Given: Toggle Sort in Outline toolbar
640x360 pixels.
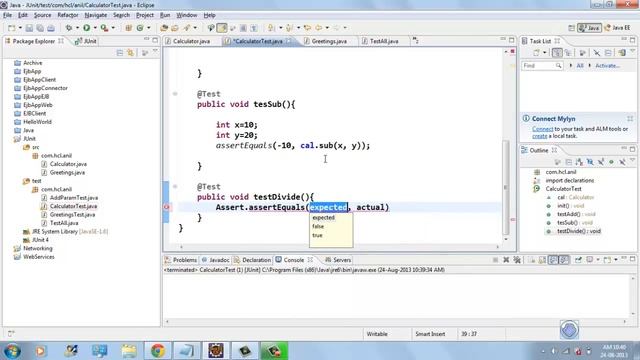Looking at the screenshot, I should (x=580, y=162).
